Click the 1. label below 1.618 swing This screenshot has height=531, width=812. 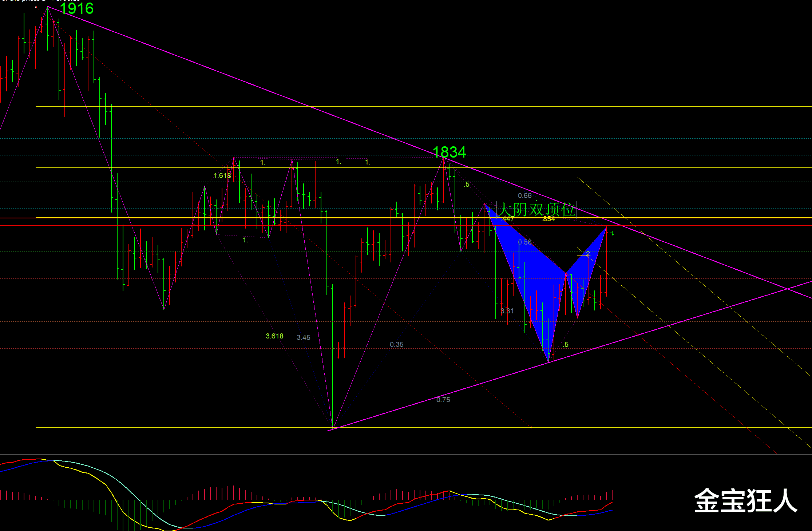point(245,240)
